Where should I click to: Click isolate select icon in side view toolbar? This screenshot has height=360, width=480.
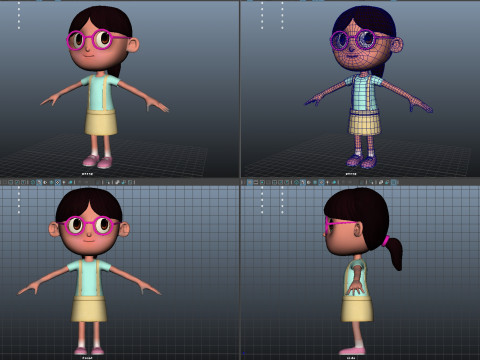point(371,182)
